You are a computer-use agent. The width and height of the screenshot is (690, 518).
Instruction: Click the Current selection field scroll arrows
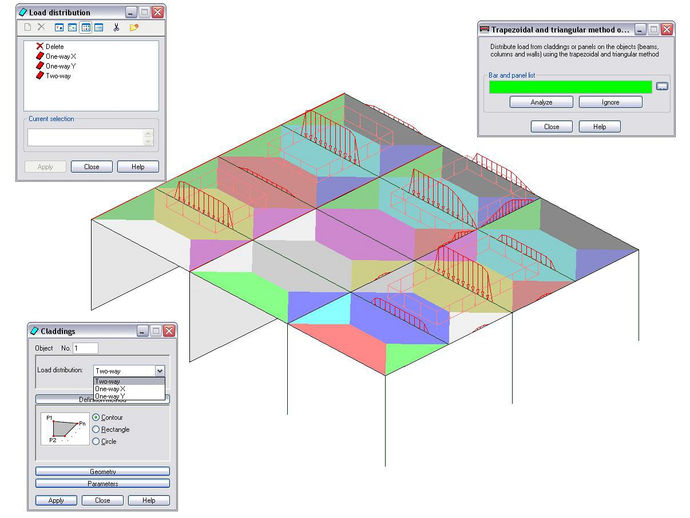click(x=148, y=137)
